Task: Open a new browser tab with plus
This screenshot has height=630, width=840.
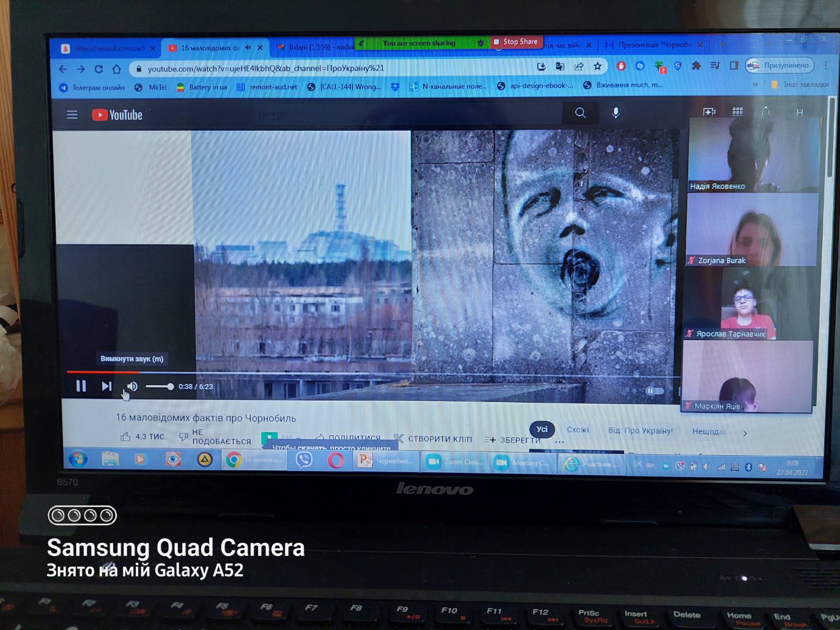Action: [x=722, y=45]
